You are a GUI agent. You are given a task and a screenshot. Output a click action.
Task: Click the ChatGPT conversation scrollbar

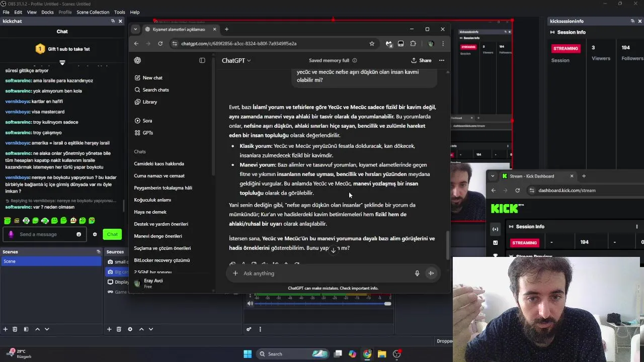pos(447,246)
